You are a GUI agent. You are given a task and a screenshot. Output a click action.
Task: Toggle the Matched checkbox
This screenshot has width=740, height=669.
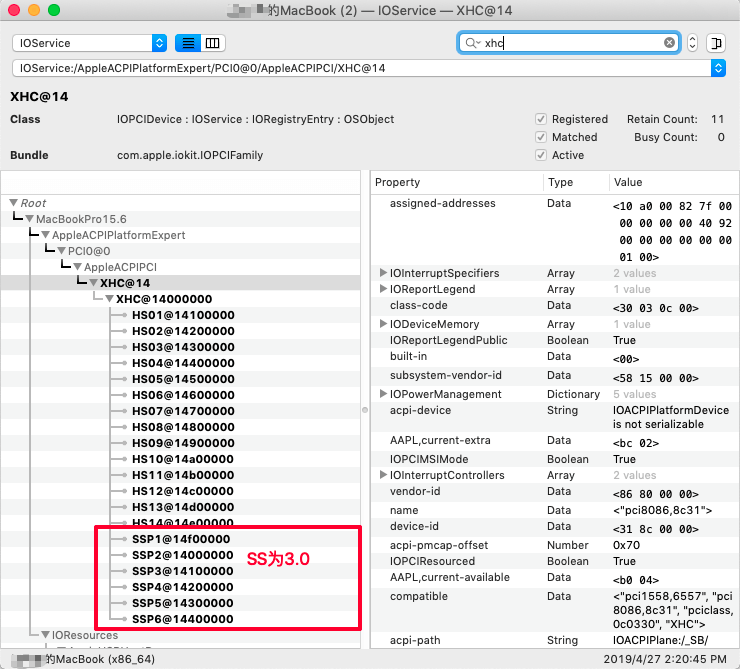(541, 137)
